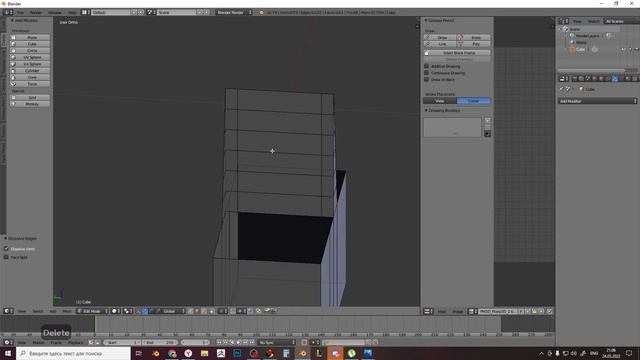
Task: Toggle Dissolve Verts checkbox
Action: pyautogui.click(x=6, y=249)
